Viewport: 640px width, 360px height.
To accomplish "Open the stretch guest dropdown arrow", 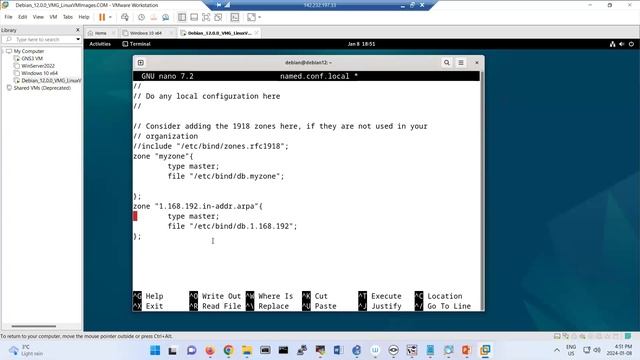I will point(259,17).
